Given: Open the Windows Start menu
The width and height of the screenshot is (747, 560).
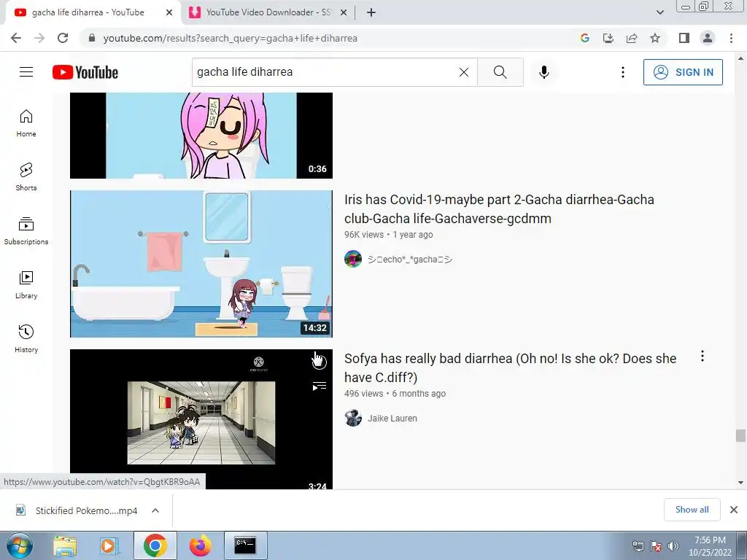Looking at the screenshot, I should coord(19,545).
